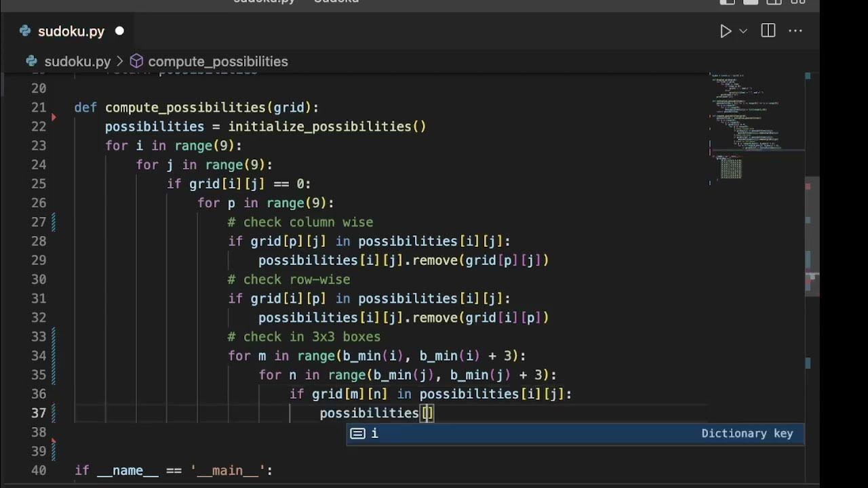Click the '# check column wise' comment
Image resolution: width=868 pixels, height=488 pixels.
click(x=300, y=222)
